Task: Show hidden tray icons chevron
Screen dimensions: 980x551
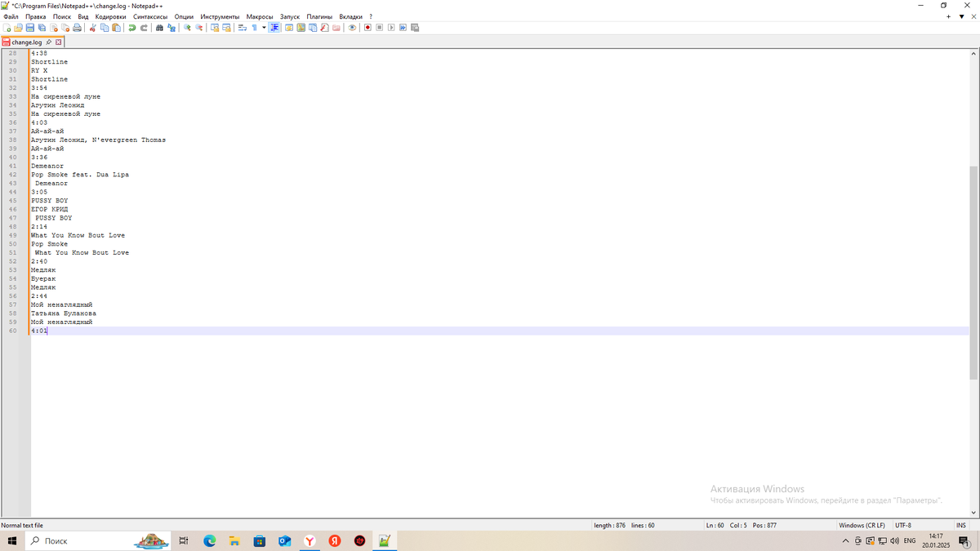Action: point(845,541)
